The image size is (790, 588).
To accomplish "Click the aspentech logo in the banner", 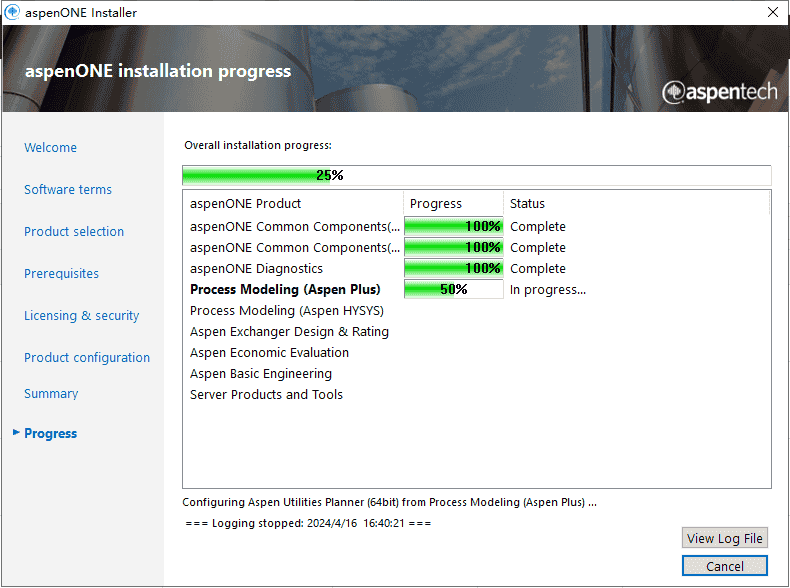I will (719, 92).
